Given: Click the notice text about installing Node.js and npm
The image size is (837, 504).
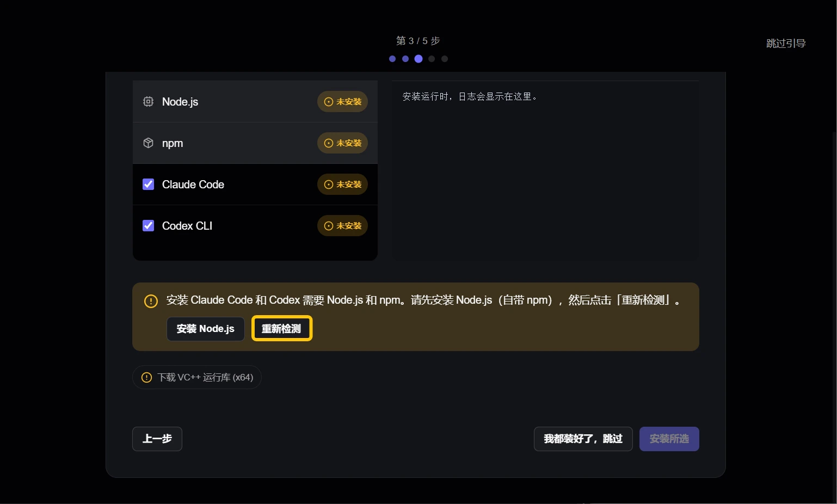Looking at the screenshot, I should (x=424, y=300).
